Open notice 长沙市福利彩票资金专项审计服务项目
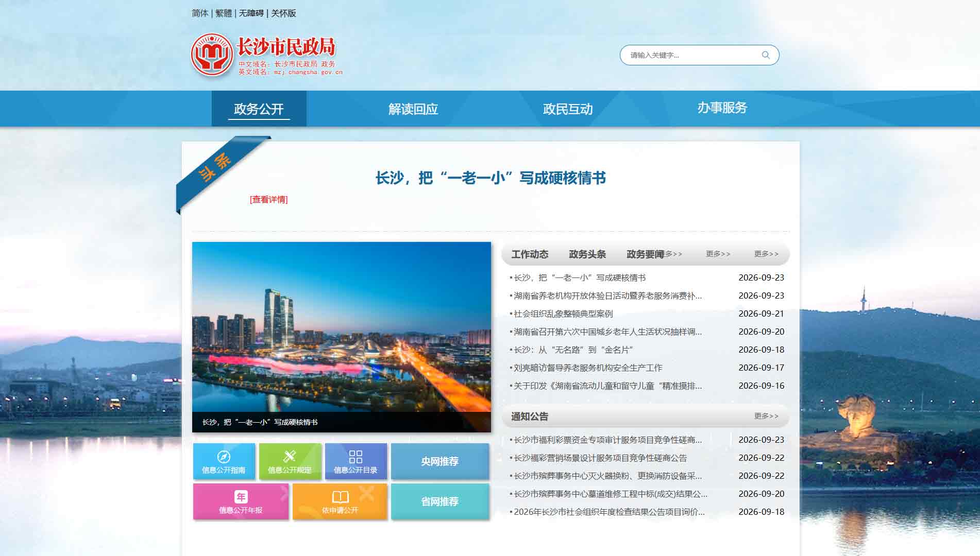This screenshot has width=980, height=556. pyautogui.click(x=607, y=440)
